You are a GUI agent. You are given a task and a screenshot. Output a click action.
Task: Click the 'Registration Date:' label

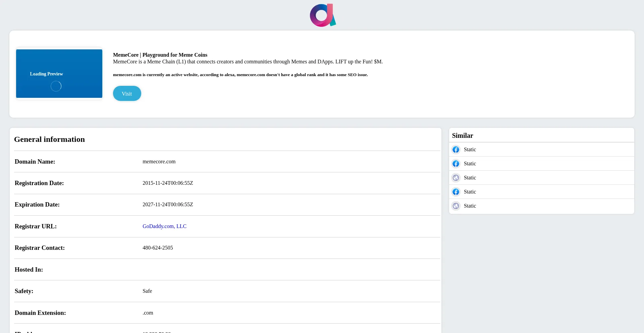pos(39,183)
